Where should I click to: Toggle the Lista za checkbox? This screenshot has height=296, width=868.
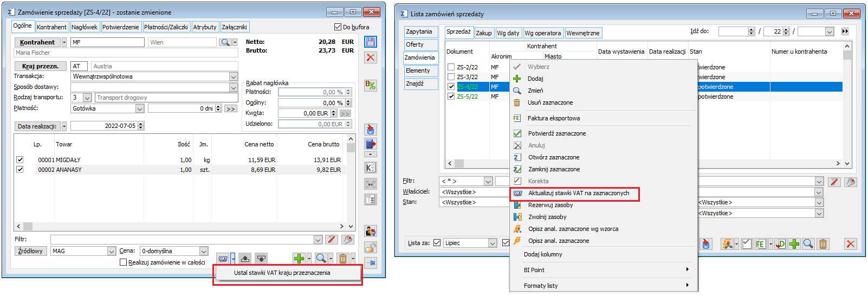[437, 243]
